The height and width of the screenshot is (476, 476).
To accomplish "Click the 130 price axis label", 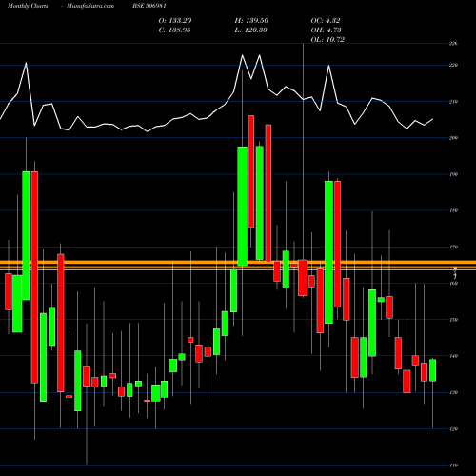I will point(453,392).
